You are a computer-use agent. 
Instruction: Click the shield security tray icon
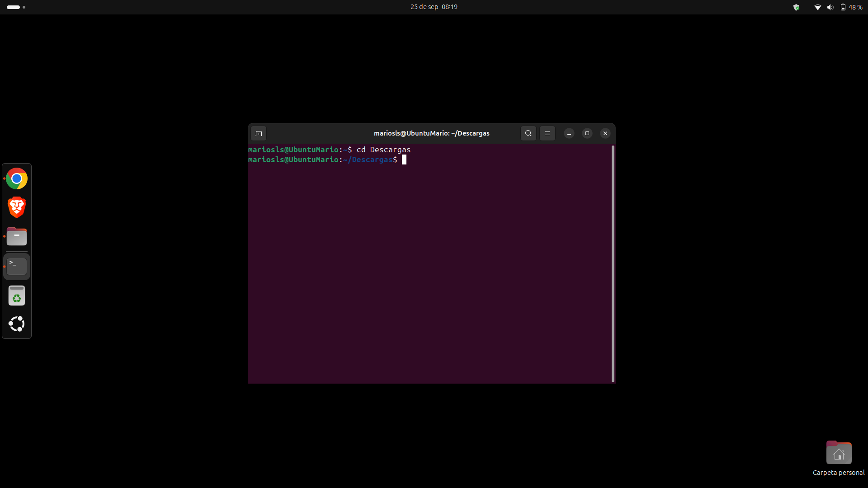pos(797,7)
